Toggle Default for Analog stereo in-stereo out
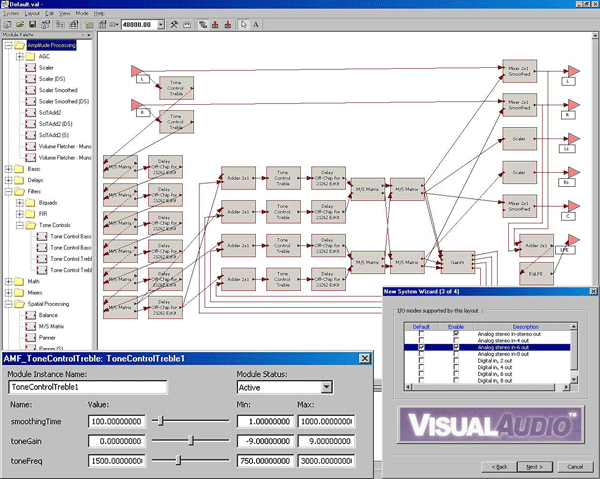Viewport: 600px width, 479px height. (421, 334)
